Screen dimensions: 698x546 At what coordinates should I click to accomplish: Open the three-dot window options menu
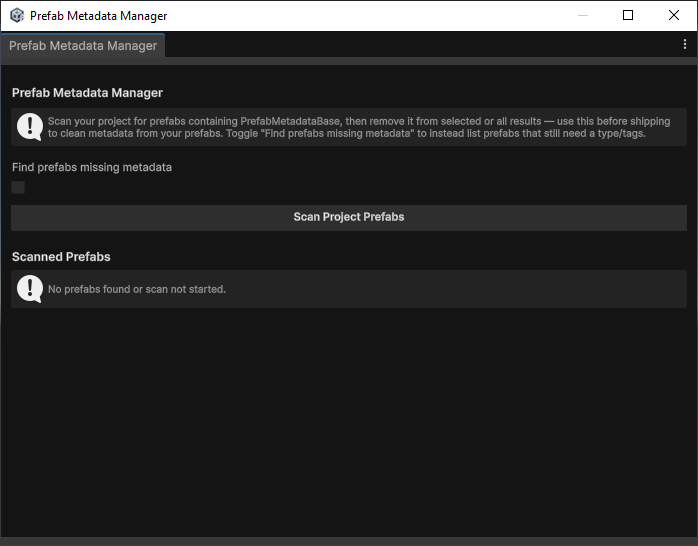click(685, 44)
